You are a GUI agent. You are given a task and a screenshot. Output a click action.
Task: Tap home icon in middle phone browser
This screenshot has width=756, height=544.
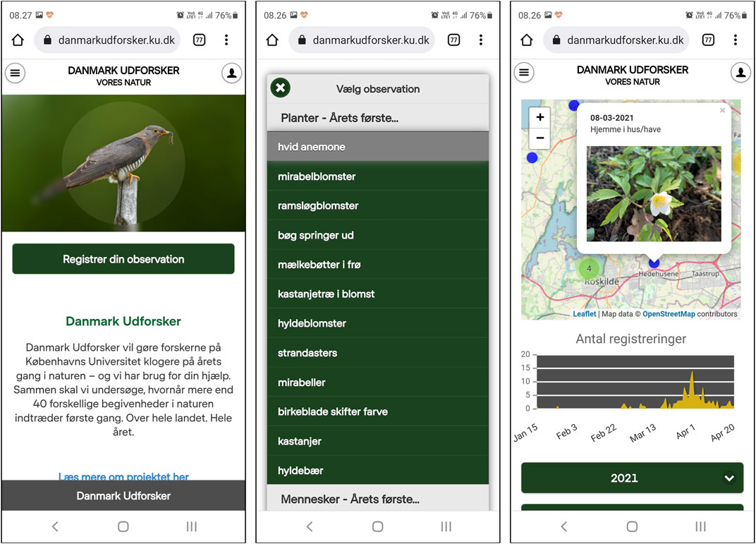pos(272,40)
